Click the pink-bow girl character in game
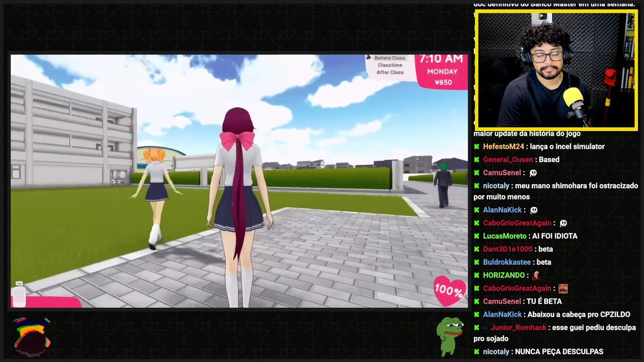 coord(240,206)
